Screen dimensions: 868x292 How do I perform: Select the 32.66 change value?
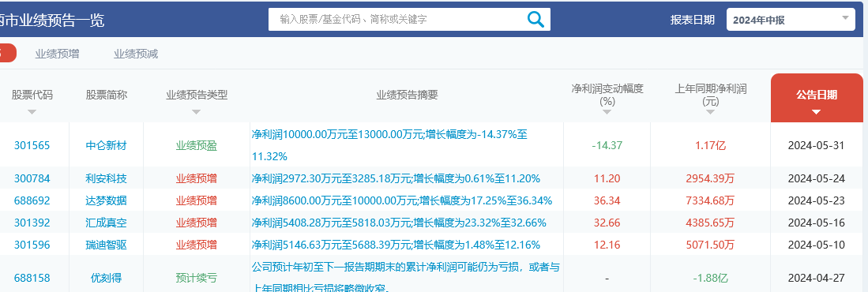tap(607, 223)
